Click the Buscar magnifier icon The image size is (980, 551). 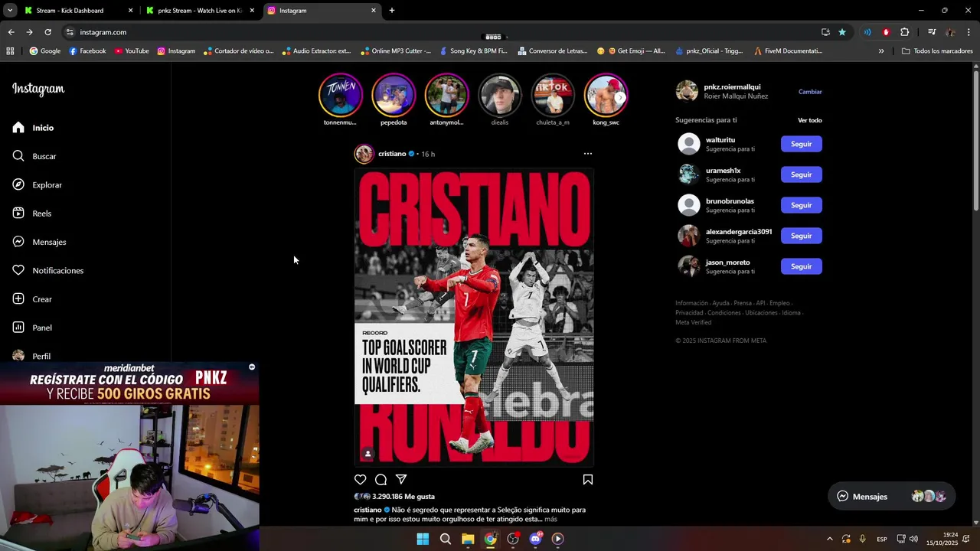pyautogui.click(x=18, y=156)
